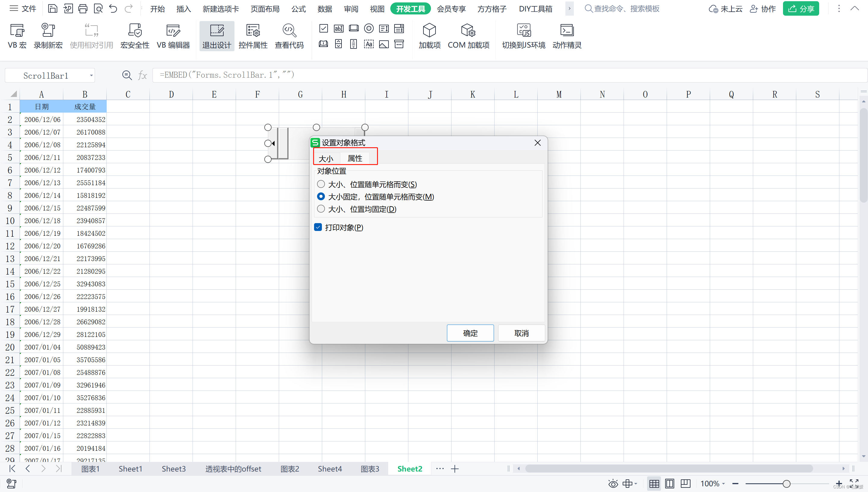Open the VB 宏 macro dialog
The height and width of the screenshot is (492, 868).
(17, 36)
